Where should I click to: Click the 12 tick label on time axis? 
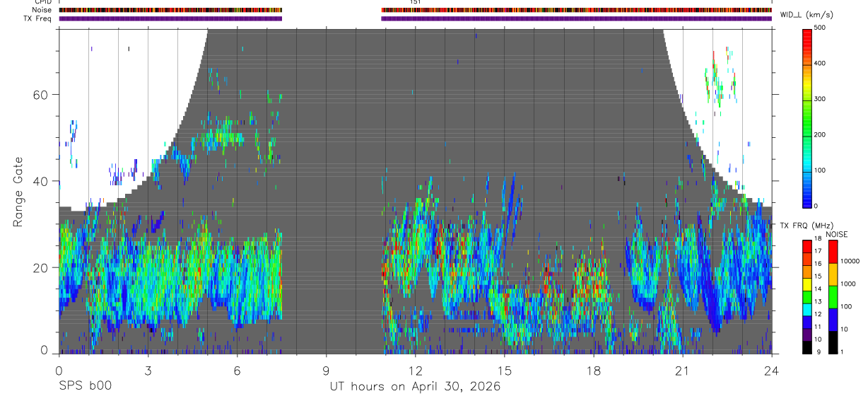pos(414,370)
